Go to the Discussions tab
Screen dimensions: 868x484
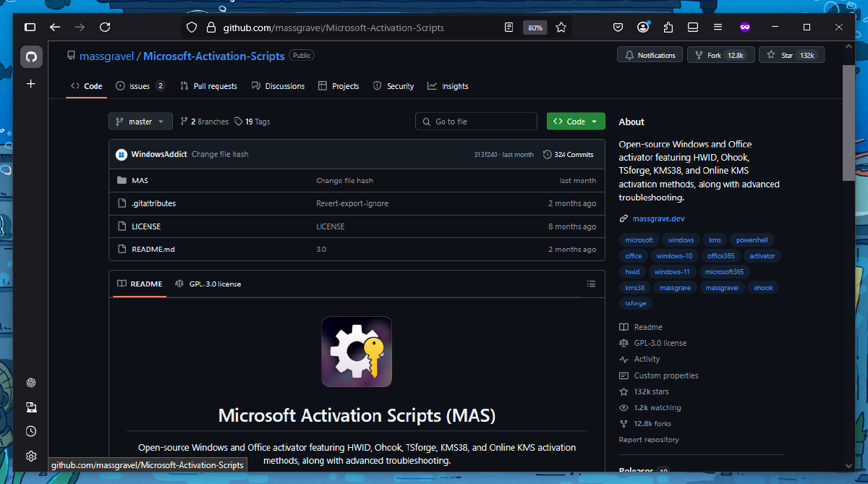point(278,86)
